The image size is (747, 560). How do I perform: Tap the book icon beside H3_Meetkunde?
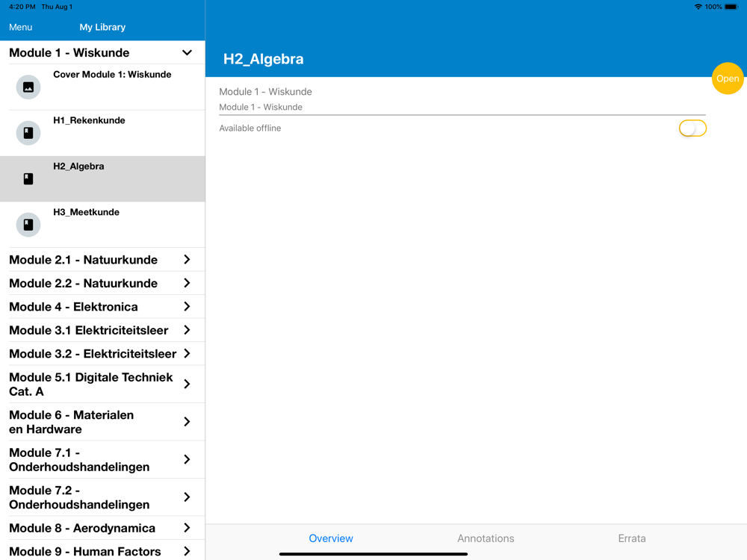point(28,224)
